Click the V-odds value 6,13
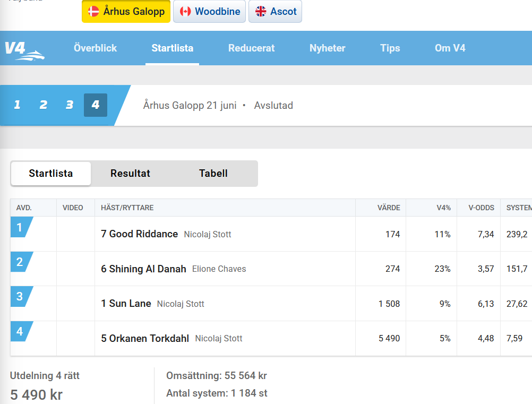The height and width of the screenshot is (404, 532). pos(486,304)
